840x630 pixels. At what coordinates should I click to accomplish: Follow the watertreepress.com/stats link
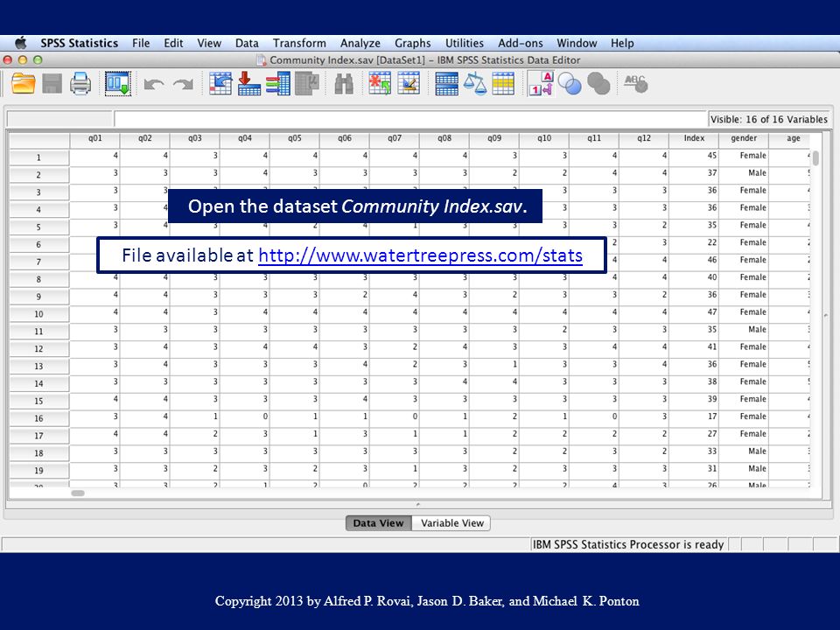pos(420,255)
